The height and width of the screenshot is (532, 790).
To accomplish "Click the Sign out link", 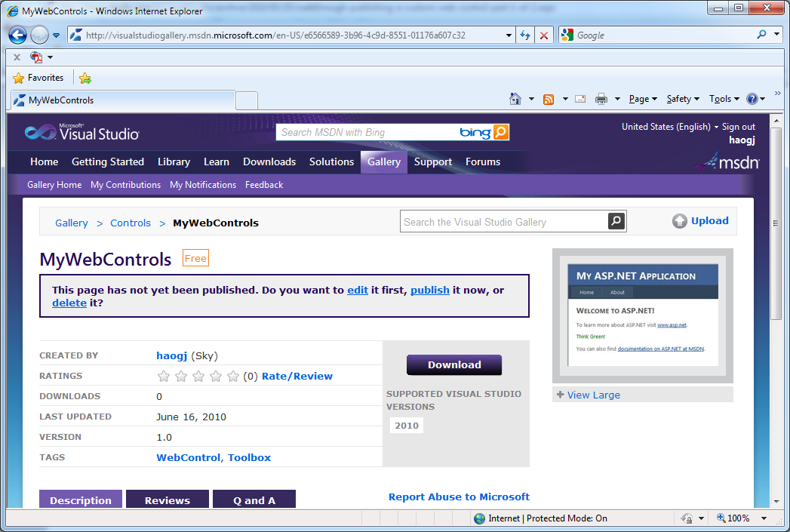I will (x=738, y=127).
